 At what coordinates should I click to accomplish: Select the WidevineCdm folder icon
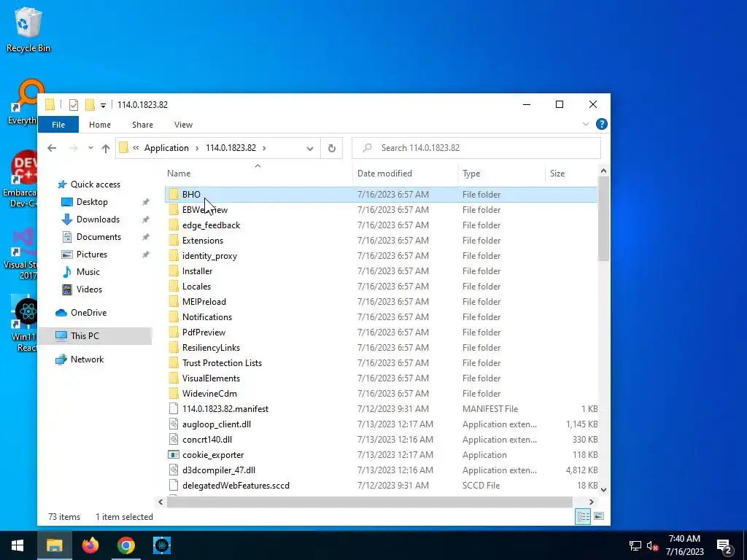point(174,394)
